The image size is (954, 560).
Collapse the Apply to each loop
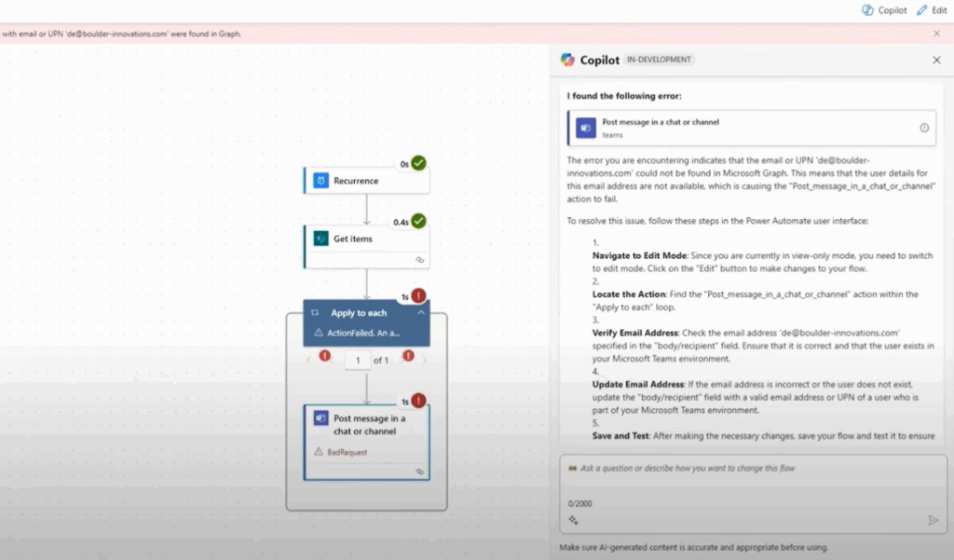pyautogui.click(x=420, y=312)
